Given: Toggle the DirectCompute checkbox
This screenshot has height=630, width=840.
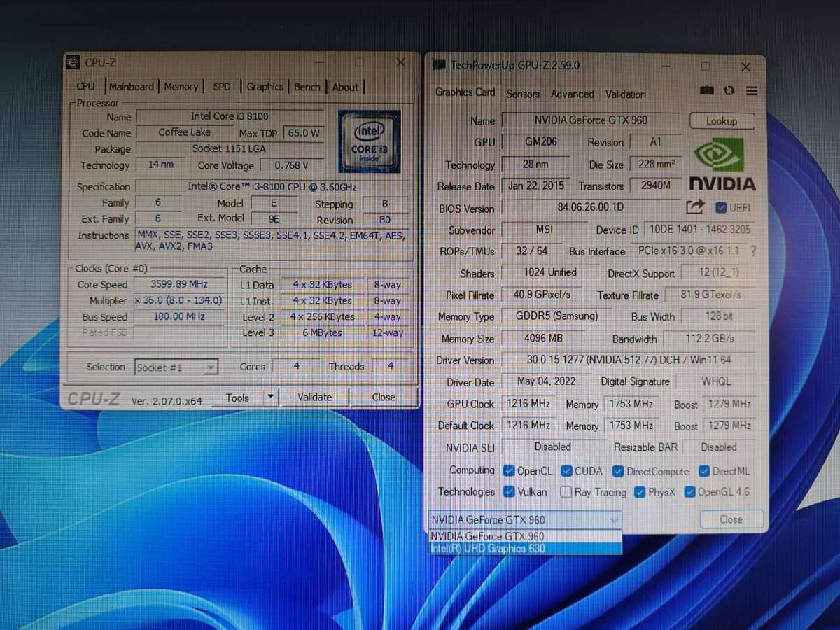Looking at the screenshot, I should point(618,471).
